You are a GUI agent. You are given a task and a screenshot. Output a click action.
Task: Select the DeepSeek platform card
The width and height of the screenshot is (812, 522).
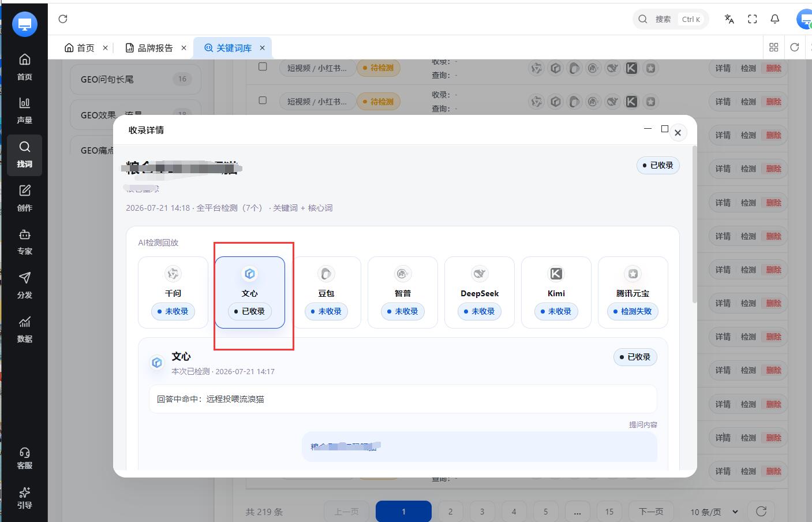(479, 292)
